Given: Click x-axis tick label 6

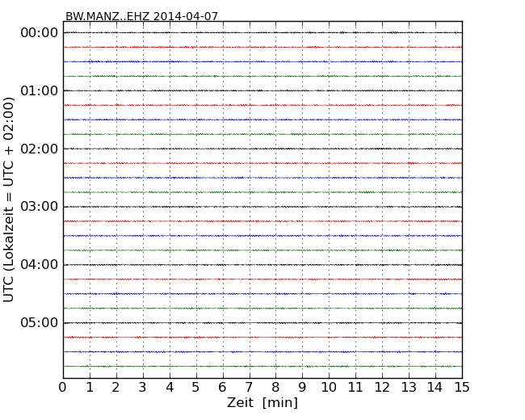Looking at the screenshot, I should click(222, 387).
